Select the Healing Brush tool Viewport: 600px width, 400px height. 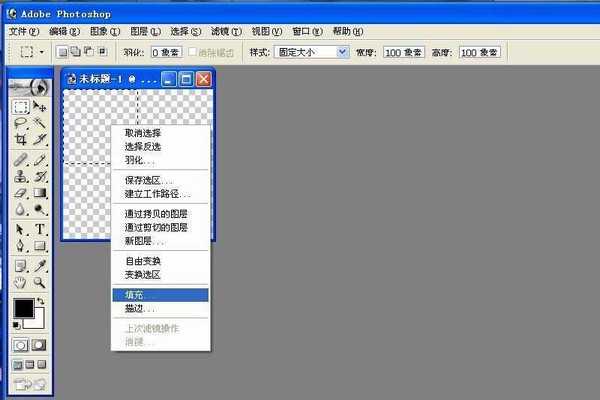point(21,160)
